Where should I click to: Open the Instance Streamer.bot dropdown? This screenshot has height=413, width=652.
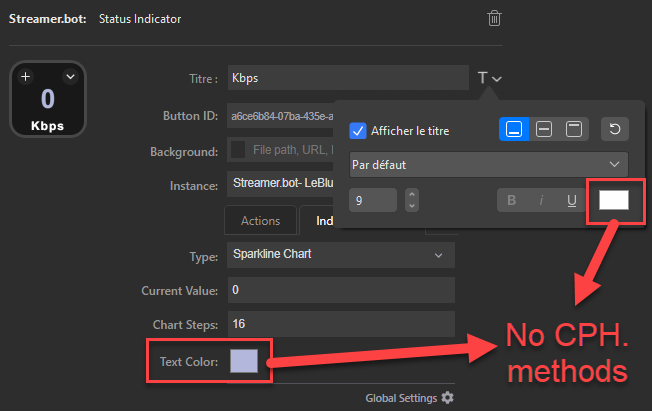point(281,183)
